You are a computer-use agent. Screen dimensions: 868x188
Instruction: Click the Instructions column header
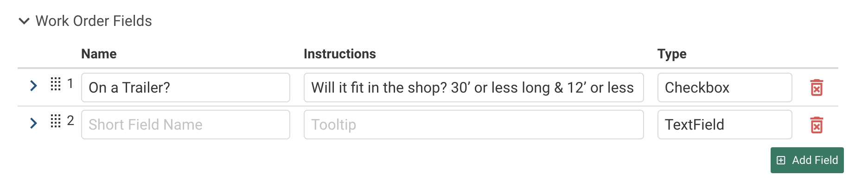click(339, 54)
